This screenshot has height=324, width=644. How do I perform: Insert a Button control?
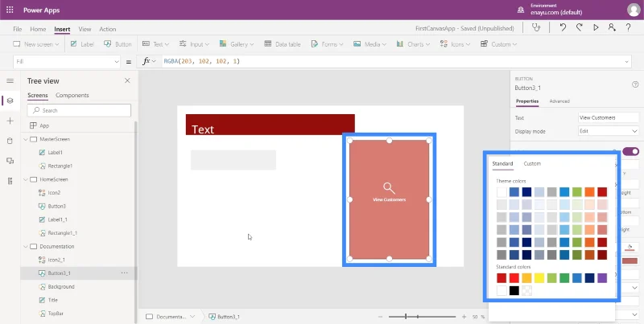[x=118, y=44]
